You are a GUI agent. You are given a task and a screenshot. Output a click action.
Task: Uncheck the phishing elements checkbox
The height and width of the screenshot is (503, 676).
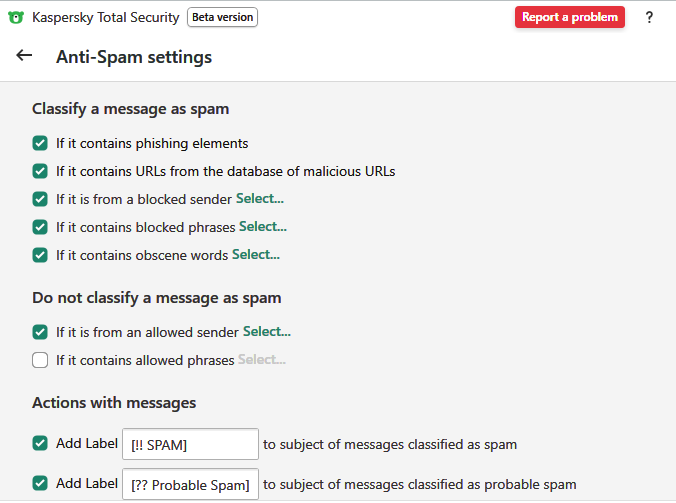tap(40, 143)
